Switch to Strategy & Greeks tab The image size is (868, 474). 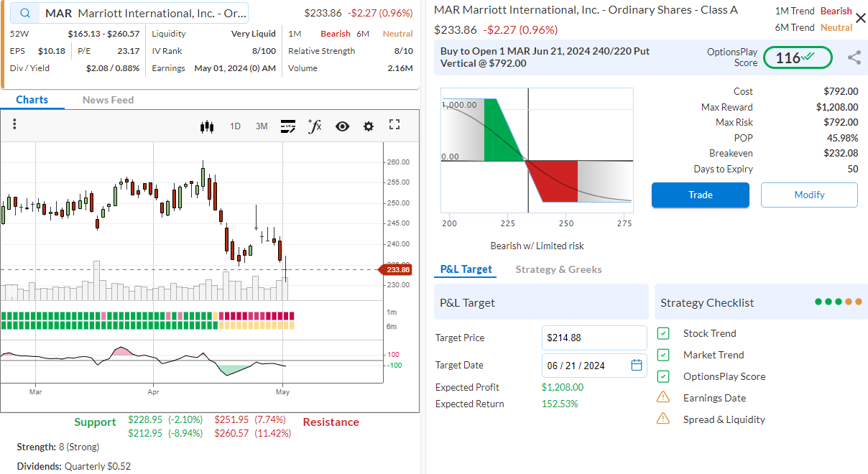pos(558,269)
